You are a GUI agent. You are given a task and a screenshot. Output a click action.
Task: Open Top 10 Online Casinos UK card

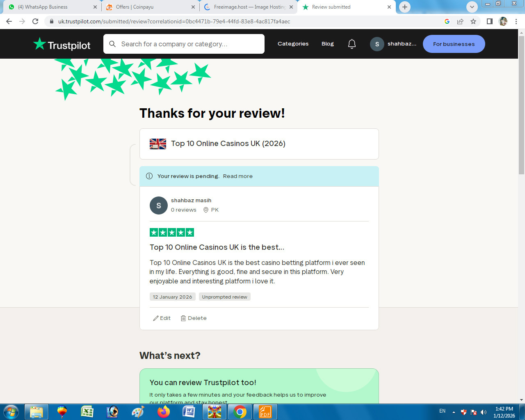click(259, 144)
